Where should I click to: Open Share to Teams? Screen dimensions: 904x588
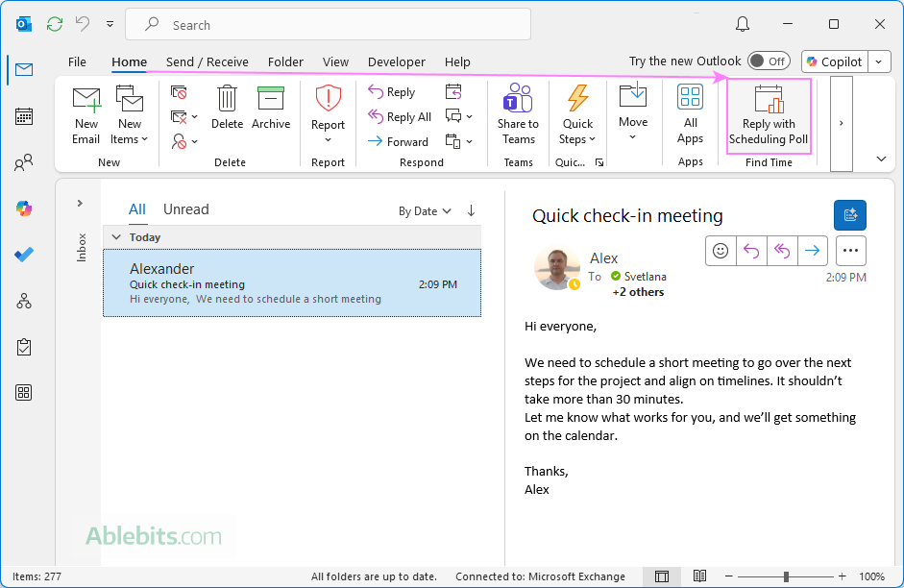coord(518,115)
